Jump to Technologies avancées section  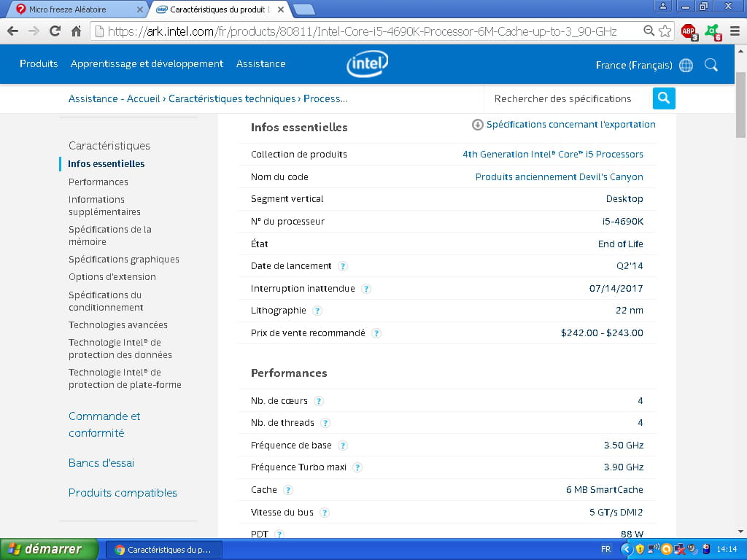tap(118, 325)
